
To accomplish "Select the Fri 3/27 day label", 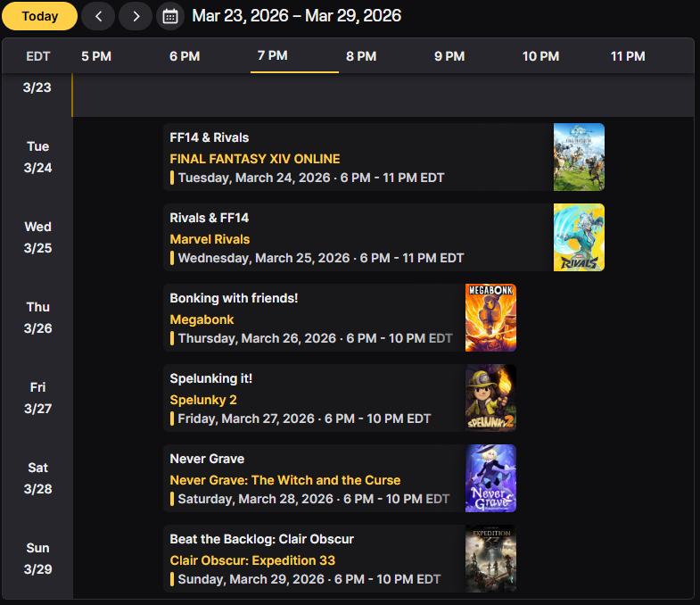I will [37, 398].
